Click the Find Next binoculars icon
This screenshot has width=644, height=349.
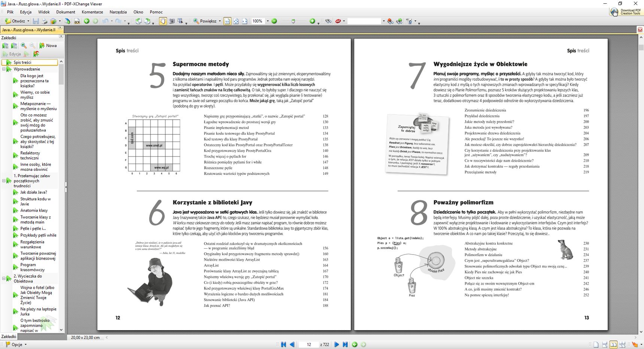[x=399, y=21]
